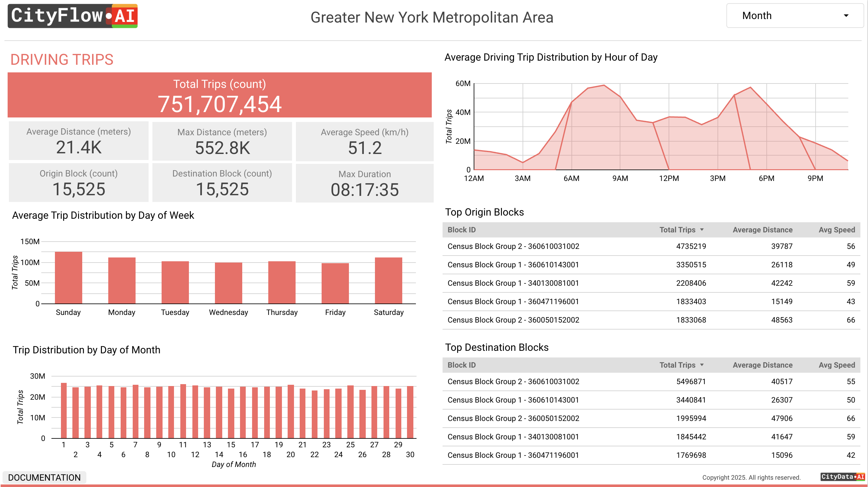The height and width of the screenshot is (487, 868).
Task: Click destination row Census Block Group 2 - 360050152002
Action: click(651, 418)
